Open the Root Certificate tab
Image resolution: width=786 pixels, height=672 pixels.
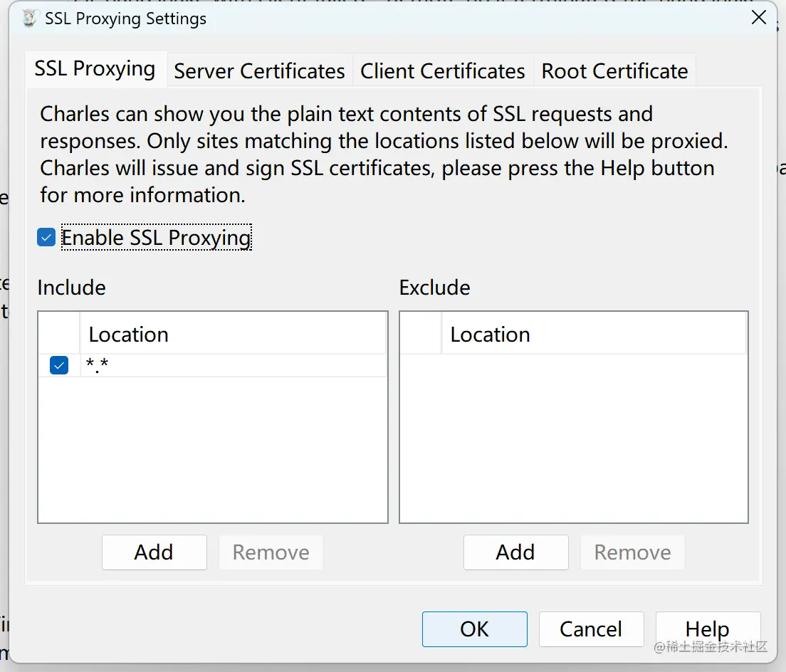(614, 70)
